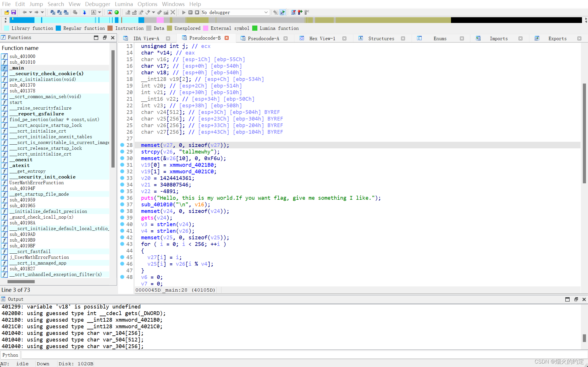This screenshot has height=367, width=588.
Task: Start process with the play icon
Action: pos(184,12)
